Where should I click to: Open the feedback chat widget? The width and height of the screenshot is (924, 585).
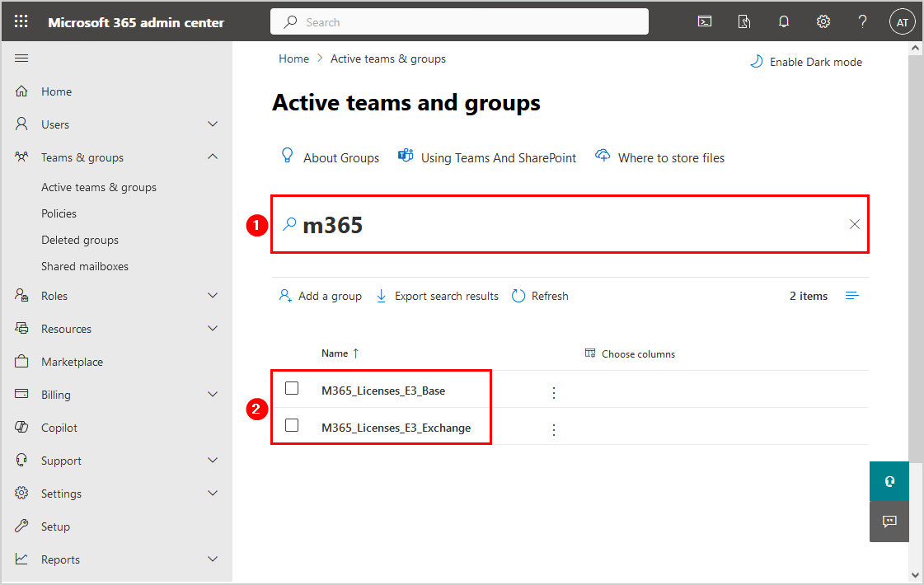pos(889,522)
